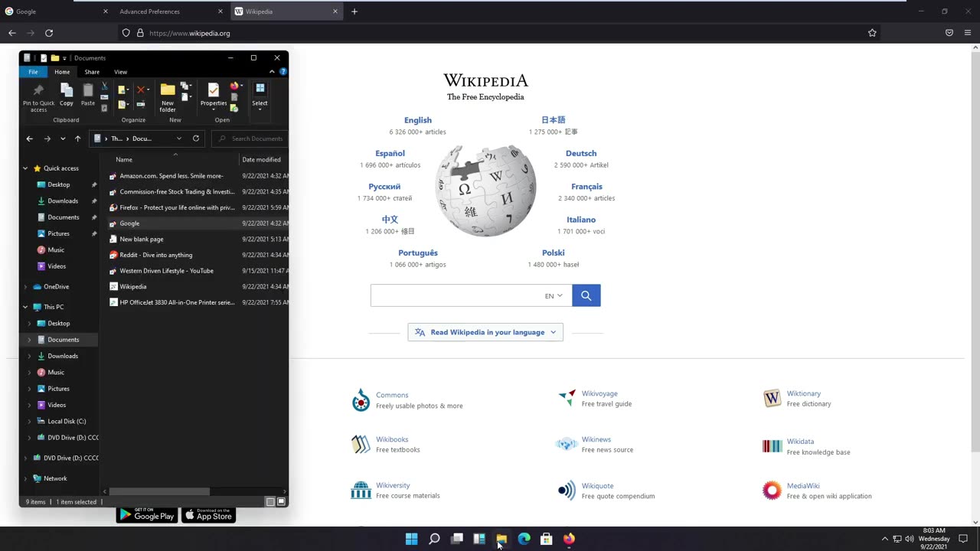Switch to the Share ribbon tab
Viewport: 980px width, 551px height.
92,71
